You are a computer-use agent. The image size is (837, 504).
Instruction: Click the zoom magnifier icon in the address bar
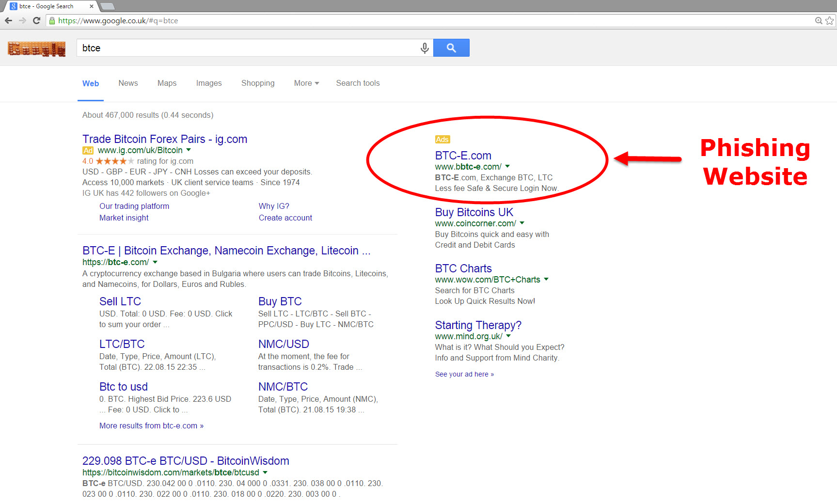[x=819, y=20]
